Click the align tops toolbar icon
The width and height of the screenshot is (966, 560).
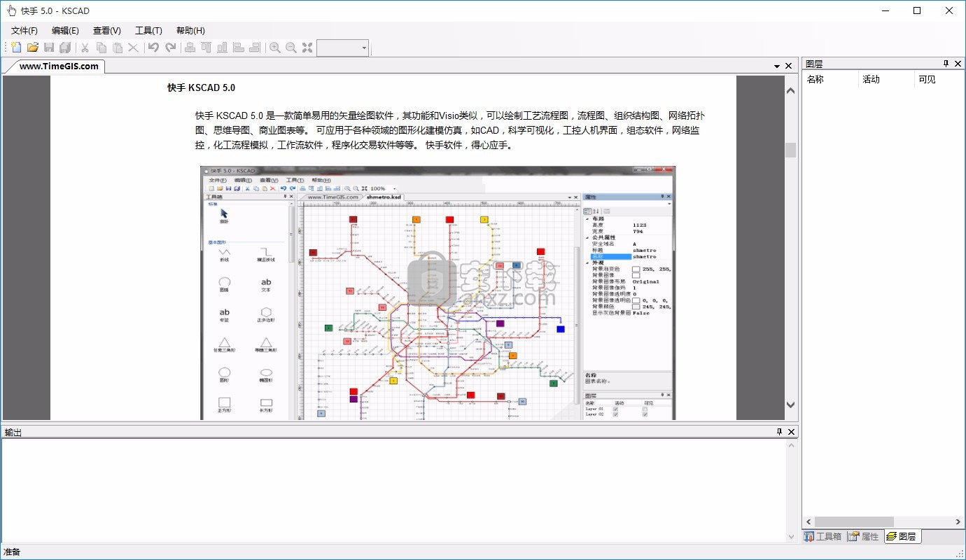pyautogui.click(x=206, y=48)
